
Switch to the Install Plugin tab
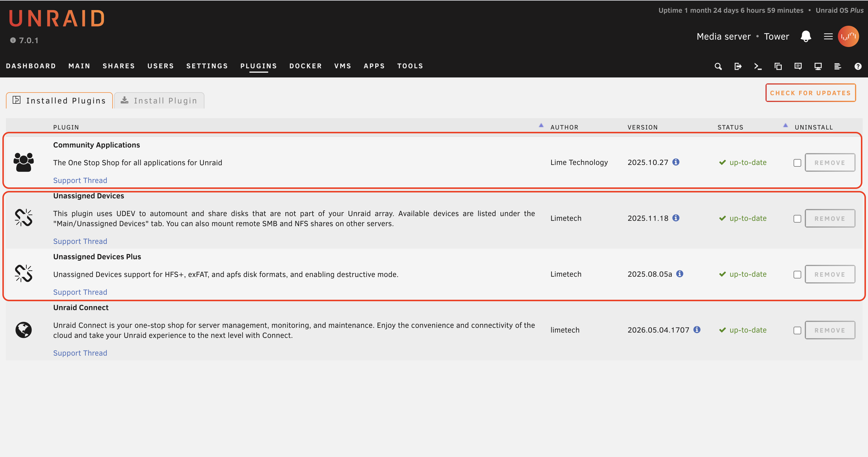click(159, 101)
